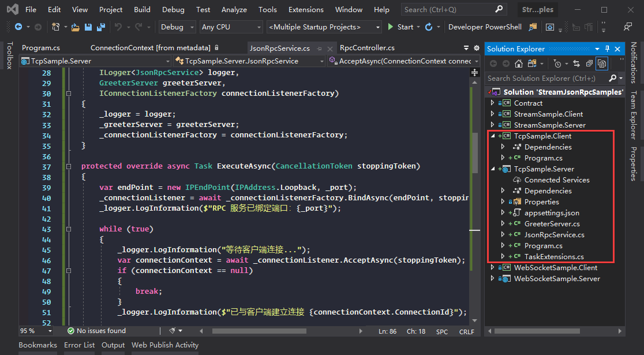This screenshot has height=355, width=644.
Task: Click the Home icon in Solution Explorer
Action: click(x=519, y=63)
